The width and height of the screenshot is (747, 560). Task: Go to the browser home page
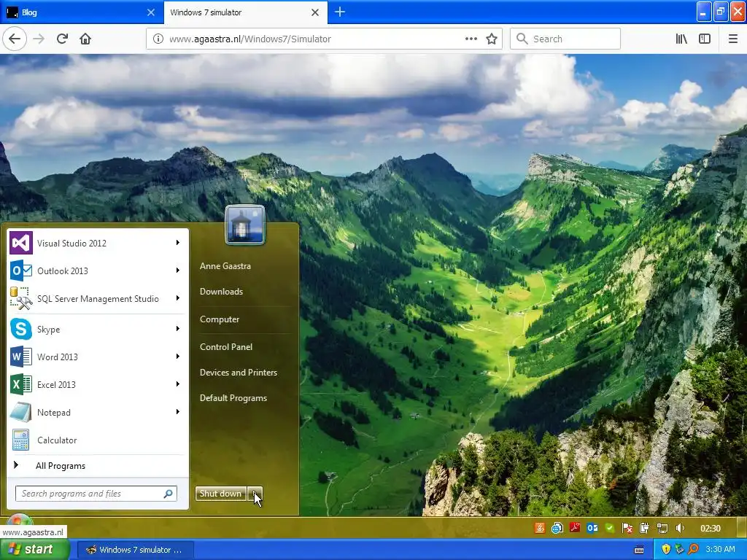[x=85, y=39]
